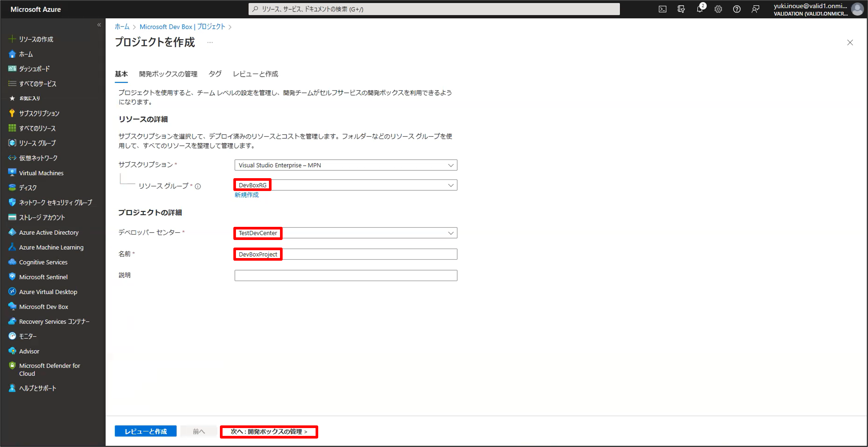
Task: Expand the resource group DevBoxRG dropdown
Action: 451,185
